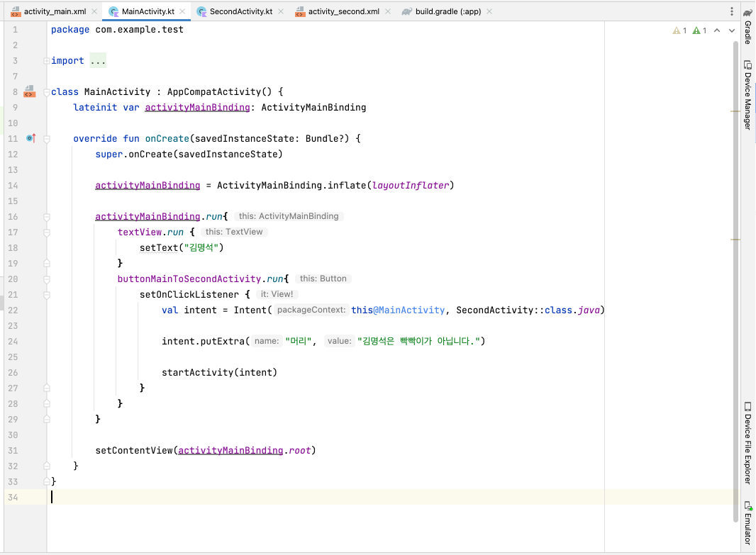Click the editor vertical scrollbar
Image resolution: width=756 pixels, height=555 pixels.
[735, 281]
